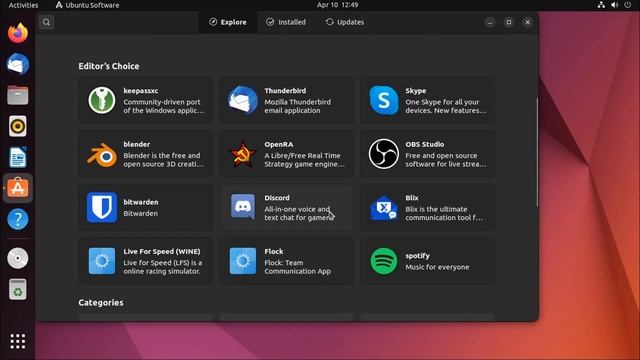Select the bitwarden title text
Screen dimensions: 640x360
141,202
